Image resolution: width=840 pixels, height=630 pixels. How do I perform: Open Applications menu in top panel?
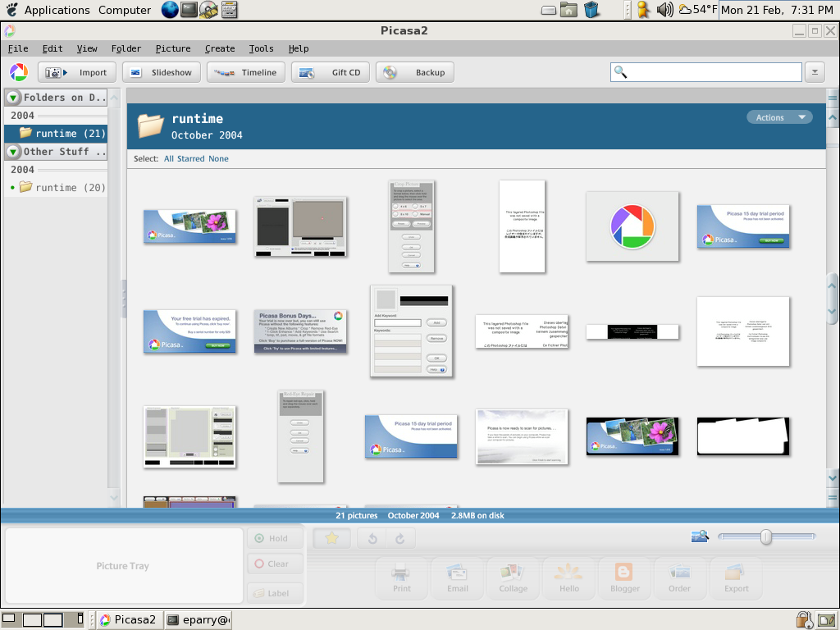tap(57, 10)
